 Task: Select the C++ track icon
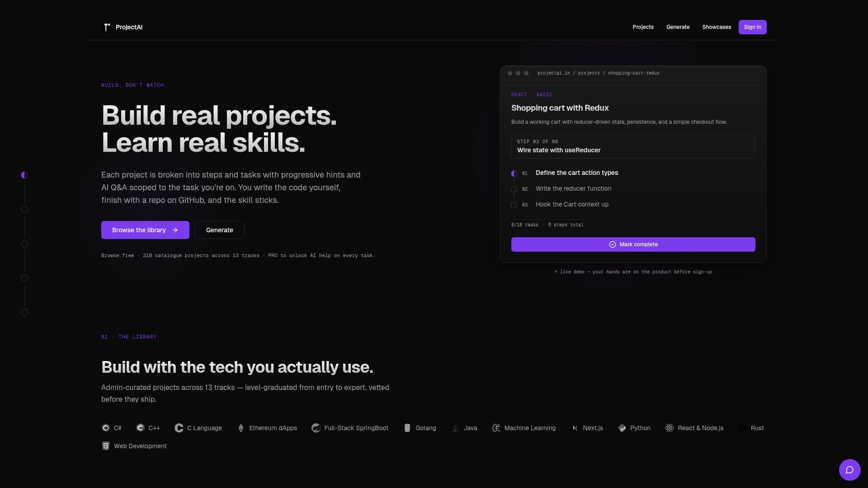(x=140, y=428)
